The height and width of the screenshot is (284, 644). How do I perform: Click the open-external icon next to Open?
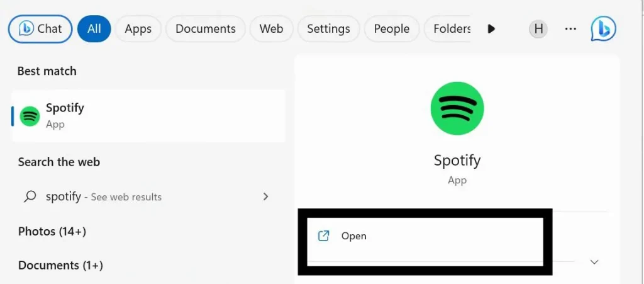tap(324, 236)
